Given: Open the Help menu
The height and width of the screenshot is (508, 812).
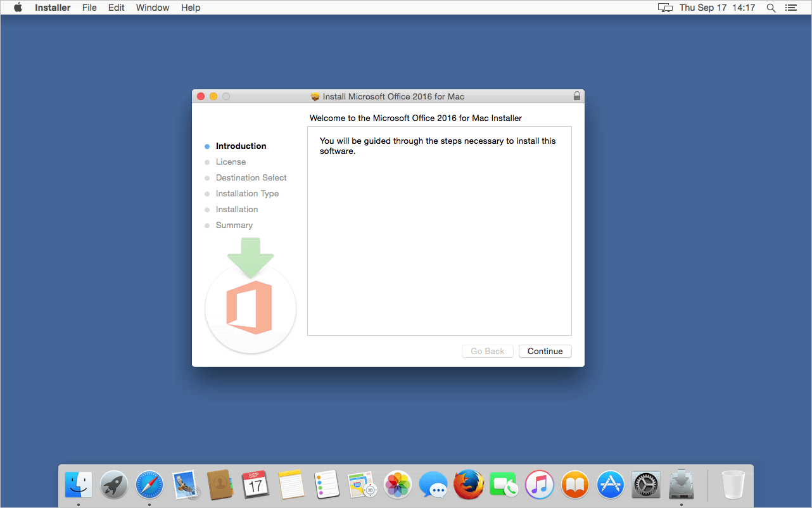Looking at the screenshot, I should [x=191, y=8].
